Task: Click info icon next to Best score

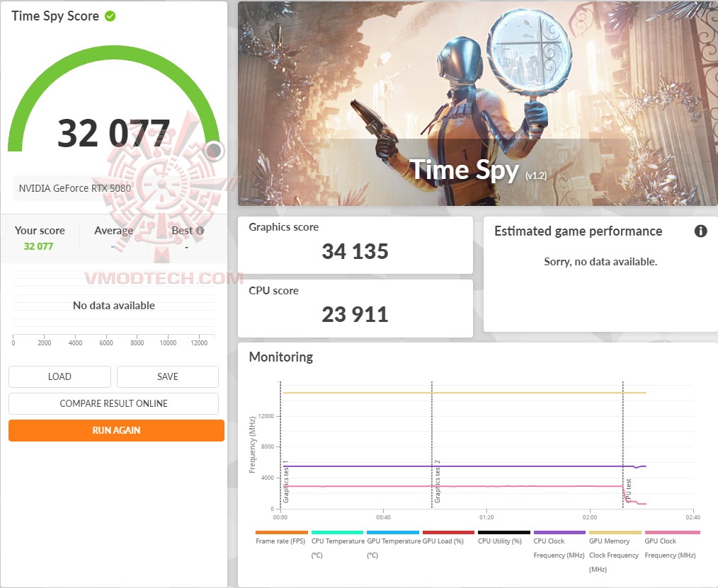Action: click(200, 231)
